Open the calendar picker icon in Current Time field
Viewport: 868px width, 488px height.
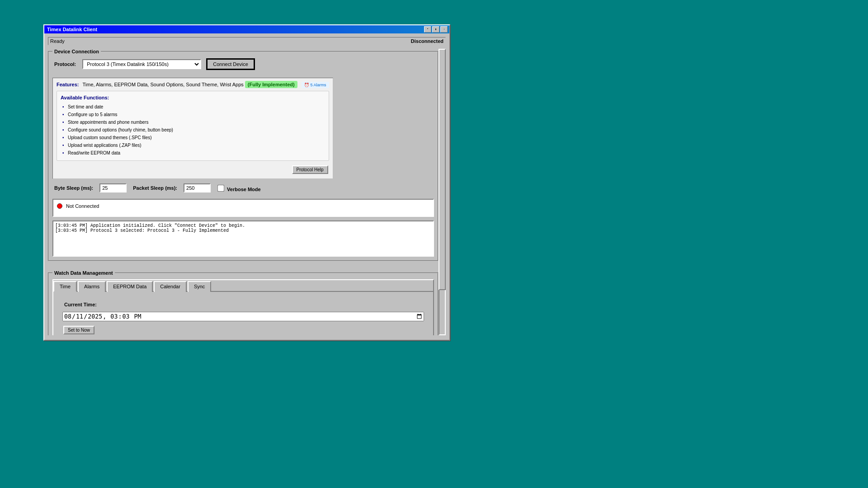pyautogui.click(x=419, y=316)
